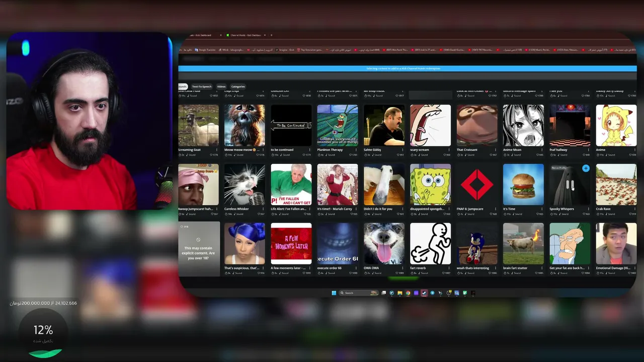Click the heart icon under OWA OWA

tap(396, 273)
